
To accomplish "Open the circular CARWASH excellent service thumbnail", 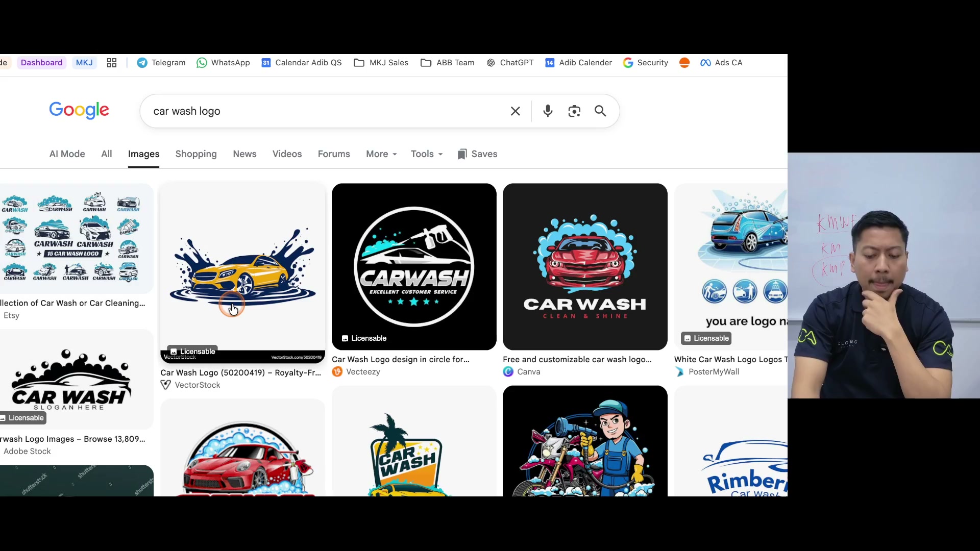I will point(414,267).
